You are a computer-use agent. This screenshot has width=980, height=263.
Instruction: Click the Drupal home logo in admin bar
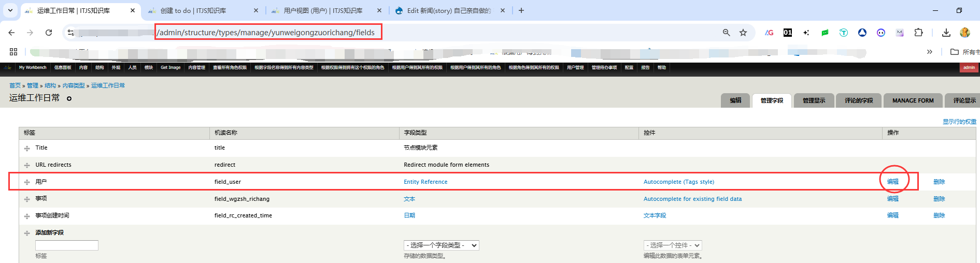[8, 67]
